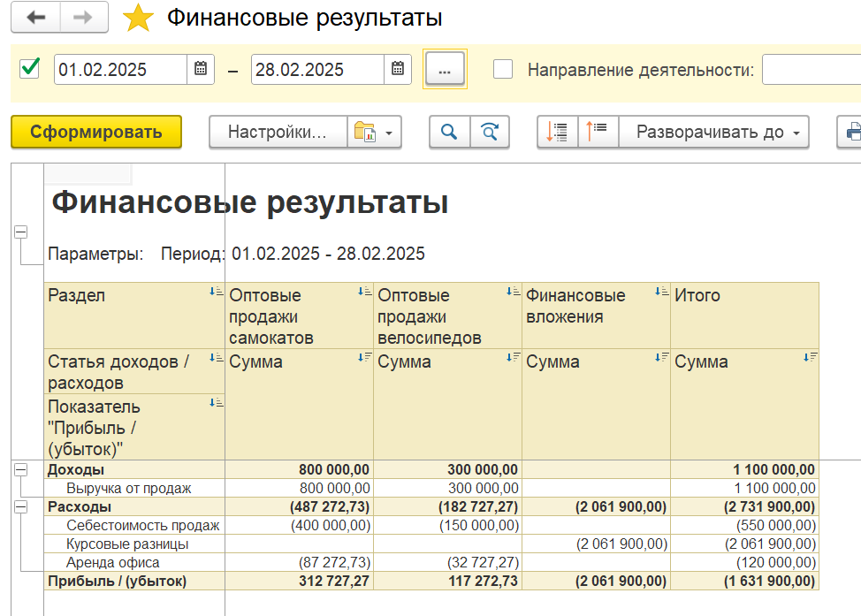
Task: Sort icon in Сумма under Финансовые вложения
Action: point(662,357)
